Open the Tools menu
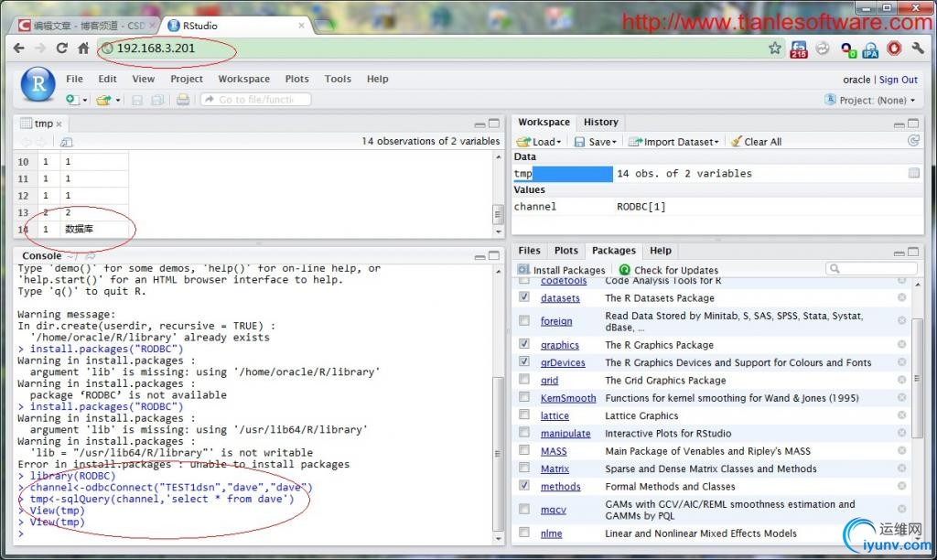 click(x=338, y=80)
